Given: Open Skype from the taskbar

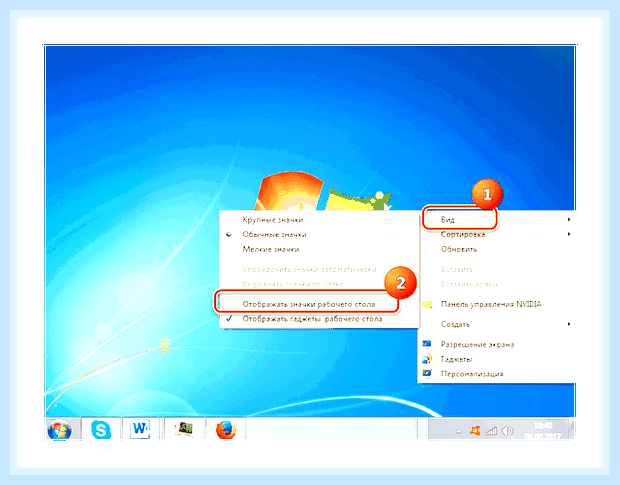Looking at the screenshot, I should [101, 429].
